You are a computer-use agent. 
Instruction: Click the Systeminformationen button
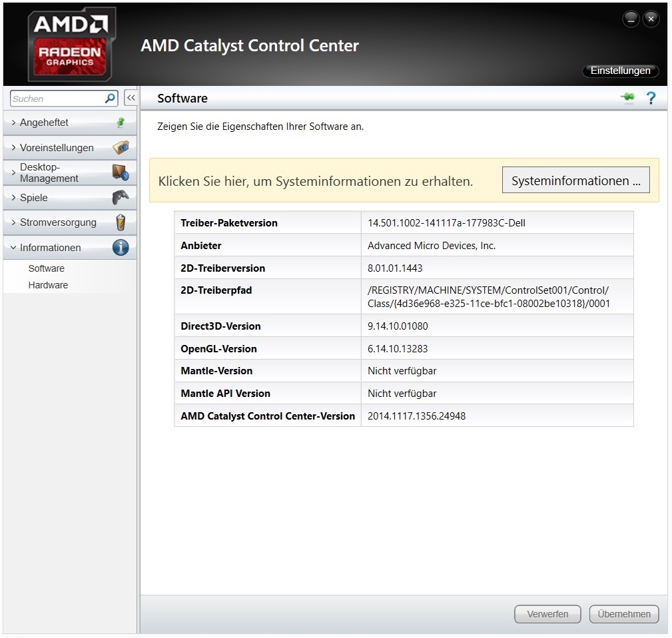pyautogui.click(x=576, y=180)
